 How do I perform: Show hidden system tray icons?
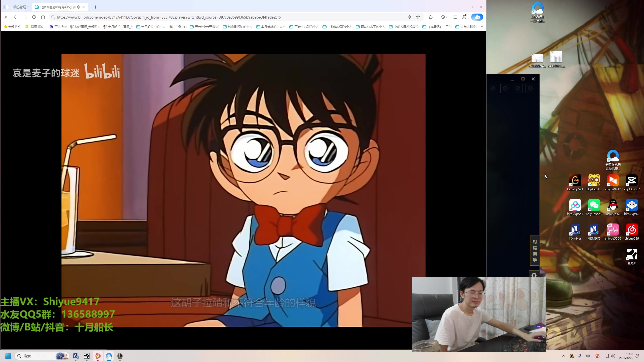point(564,356)
